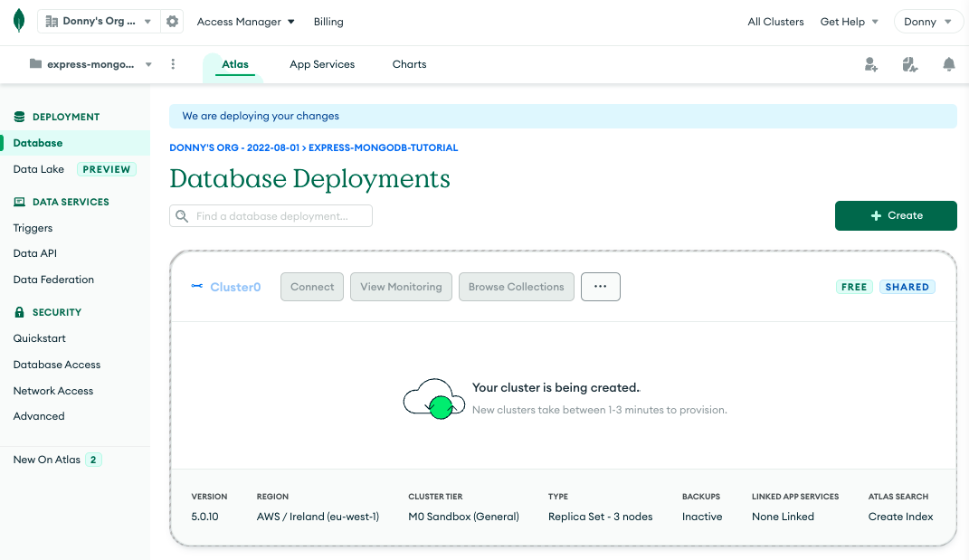Open project options three-dot menu
Screen dimensions: 969x560
click(x=173, y=64)
